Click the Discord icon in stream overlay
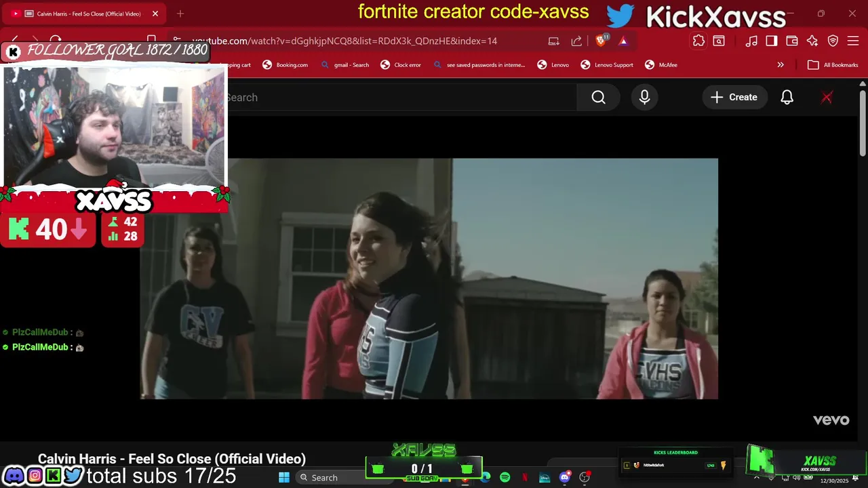 pos(14,476)
